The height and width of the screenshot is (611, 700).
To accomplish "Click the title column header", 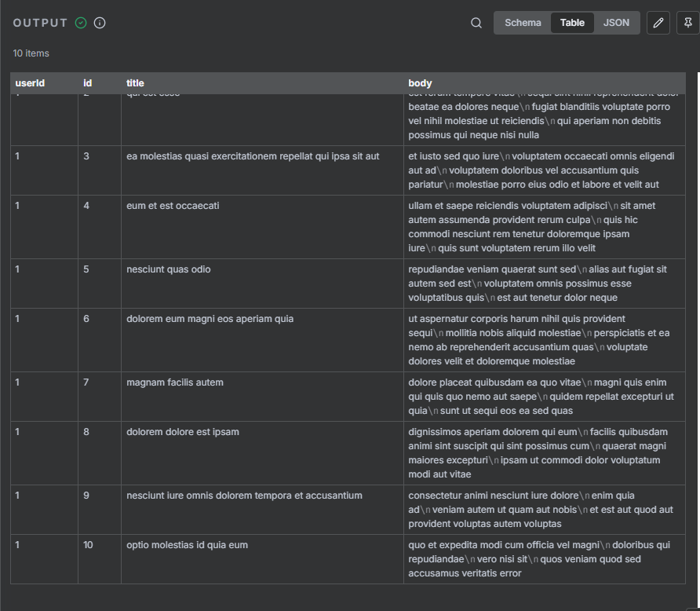I will pyautogui.click(x=136, y=83).
